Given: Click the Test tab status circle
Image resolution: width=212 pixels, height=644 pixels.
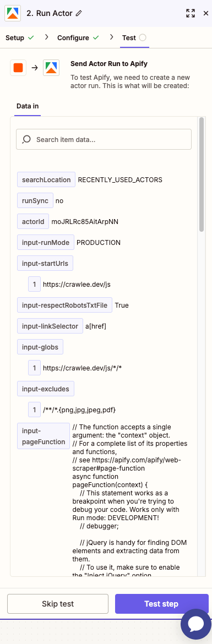Looking at the screenshot, I should coord(143,37).
